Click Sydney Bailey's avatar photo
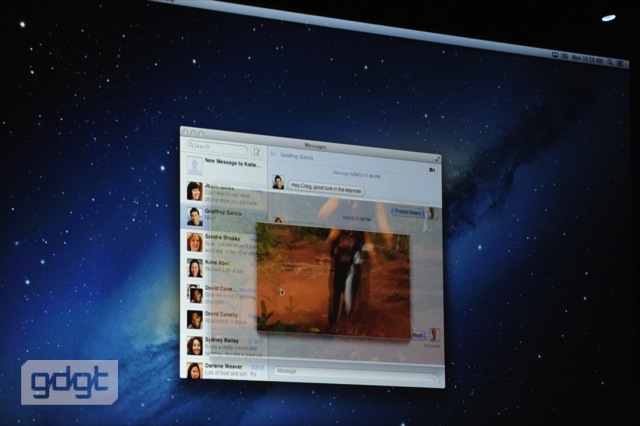640x426 pixels. click(195, 346)
